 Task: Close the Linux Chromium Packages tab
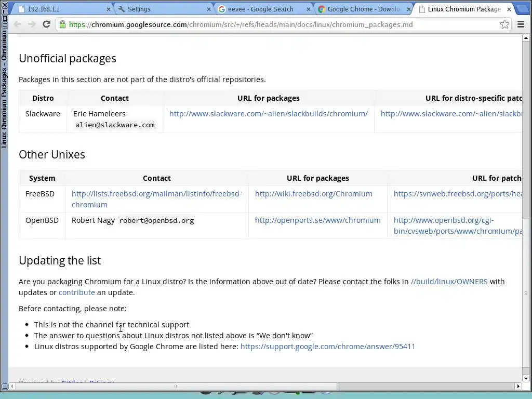coord(509,9)
